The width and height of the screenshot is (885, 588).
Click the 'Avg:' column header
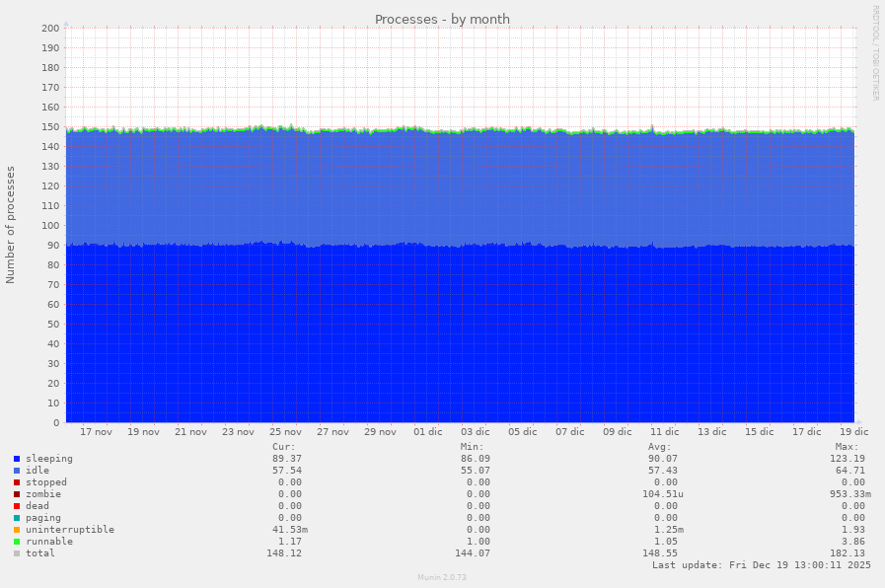(659, 447)
